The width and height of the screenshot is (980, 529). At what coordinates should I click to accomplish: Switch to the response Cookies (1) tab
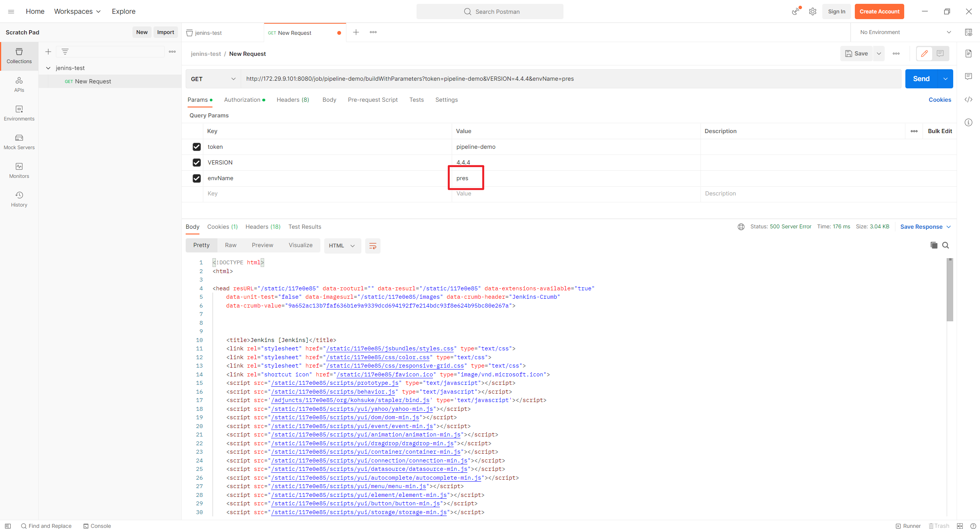[222, 227]
